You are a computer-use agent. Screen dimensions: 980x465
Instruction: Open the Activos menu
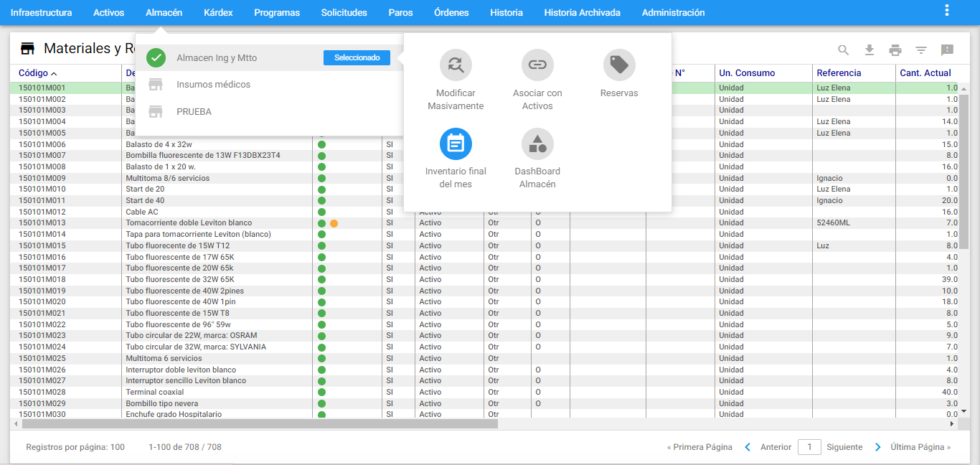coord(108,13)
